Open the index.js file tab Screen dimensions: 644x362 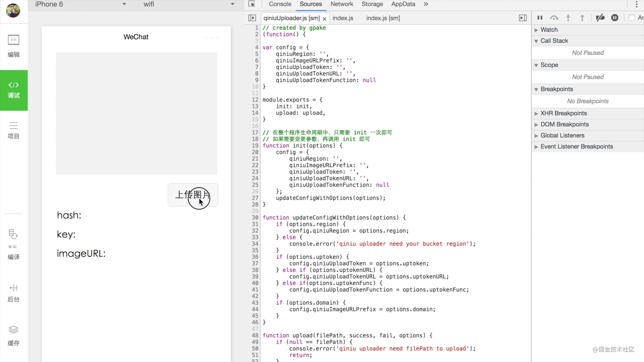point(343,18)
